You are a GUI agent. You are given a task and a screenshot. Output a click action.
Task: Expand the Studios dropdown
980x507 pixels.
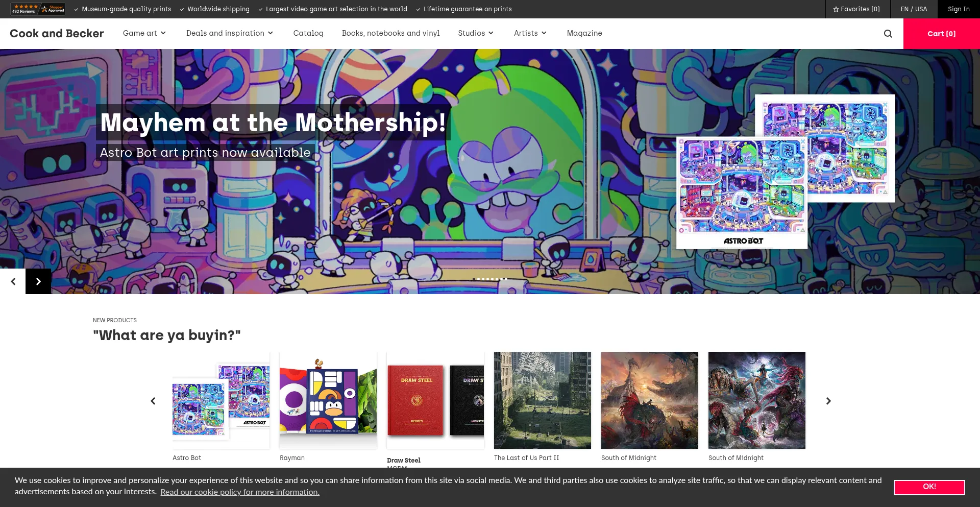click(x=476, y=33)
